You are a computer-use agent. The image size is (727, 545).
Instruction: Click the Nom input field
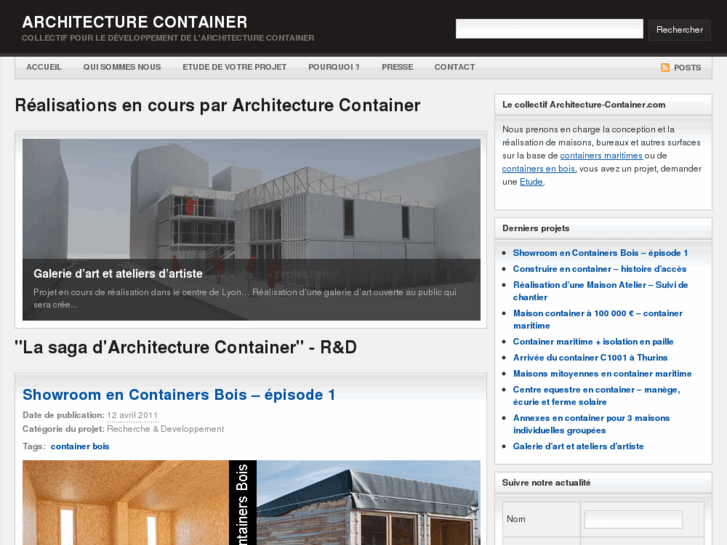[633, 519]
